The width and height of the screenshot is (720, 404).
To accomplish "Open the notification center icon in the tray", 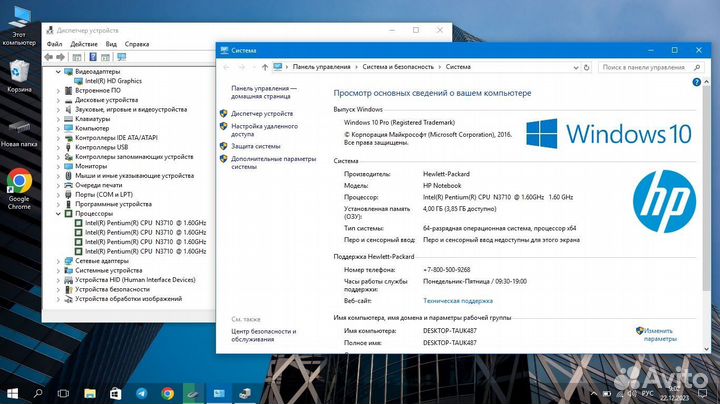I will (702, 393).
